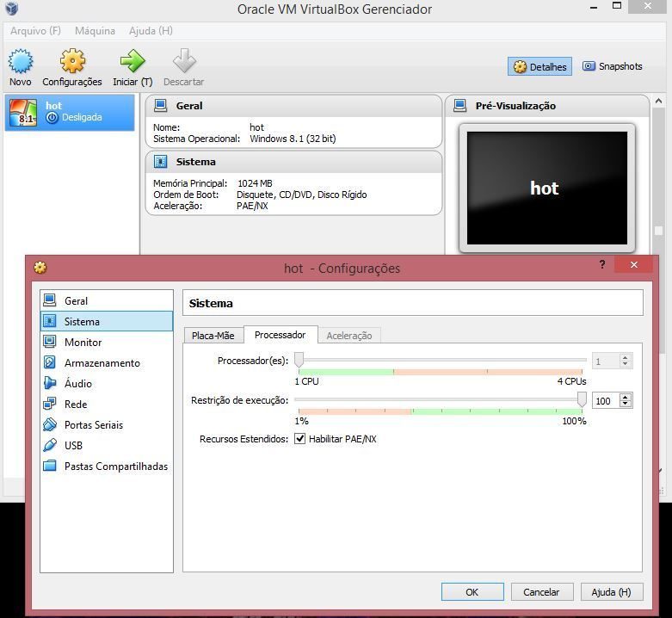The width and height of the screenshot is (672, 618).
Task: Click the Cancelar button
Action: 542,592
